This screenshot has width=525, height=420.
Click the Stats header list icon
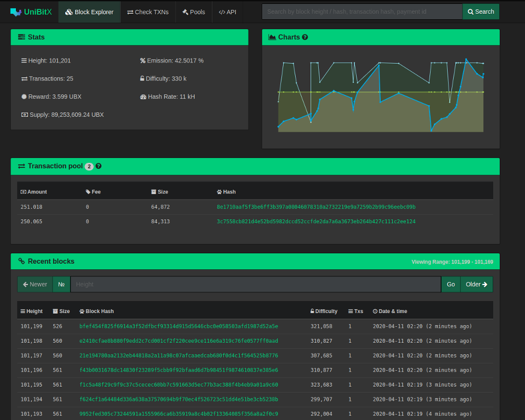click(21, 37)
